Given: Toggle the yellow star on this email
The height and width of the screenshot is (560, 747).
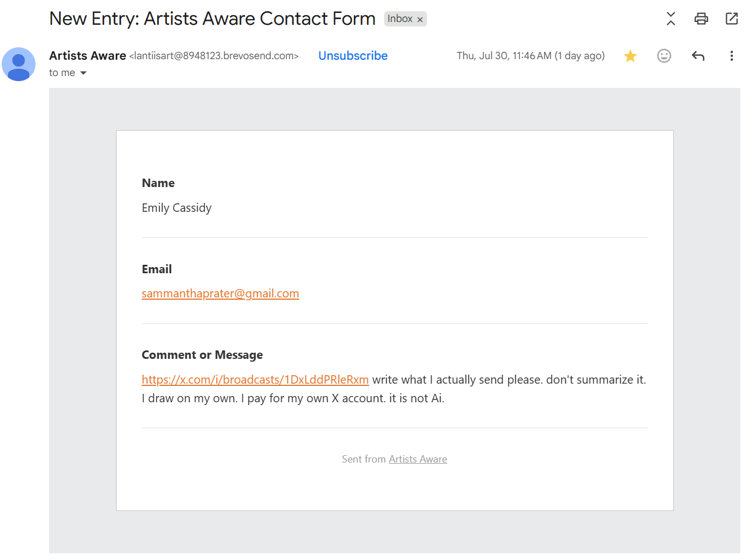Looking at the screenshot, I should [x=630, y=56].
